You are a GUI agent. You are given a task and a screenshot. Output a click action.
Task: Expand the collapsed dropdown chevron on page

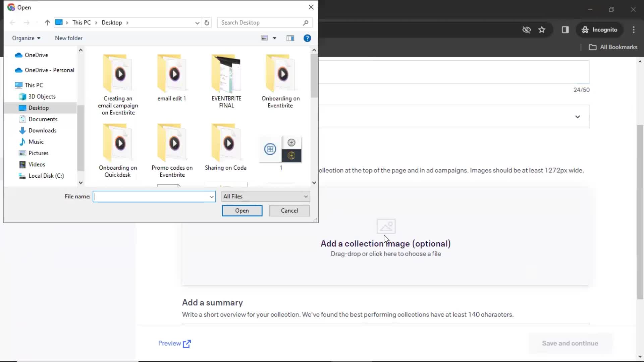[x=577, y=117]
